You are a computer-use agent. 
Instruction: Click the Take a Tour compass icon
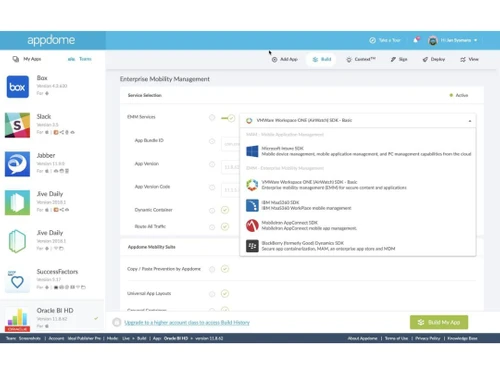click(372, 40)
